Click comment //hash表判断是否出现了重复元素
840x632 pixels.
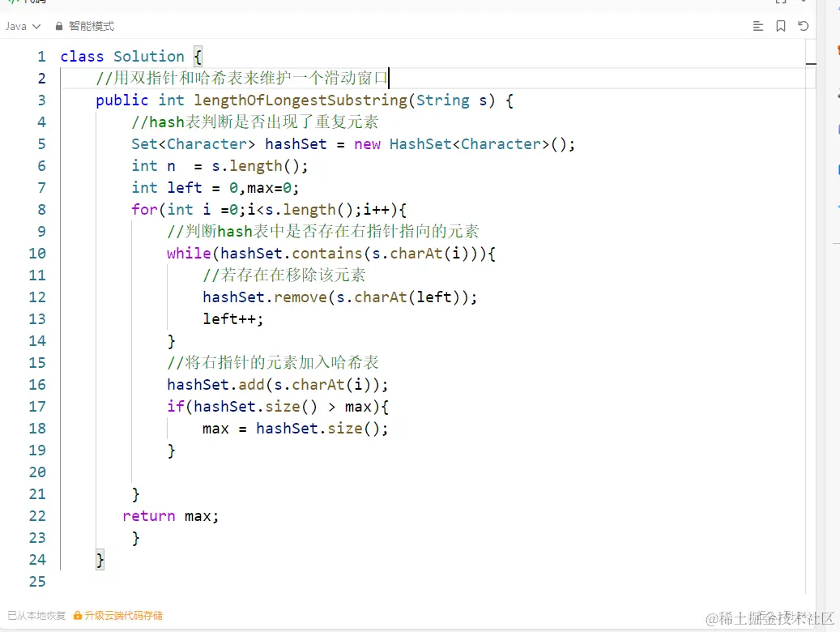point(255,122)
